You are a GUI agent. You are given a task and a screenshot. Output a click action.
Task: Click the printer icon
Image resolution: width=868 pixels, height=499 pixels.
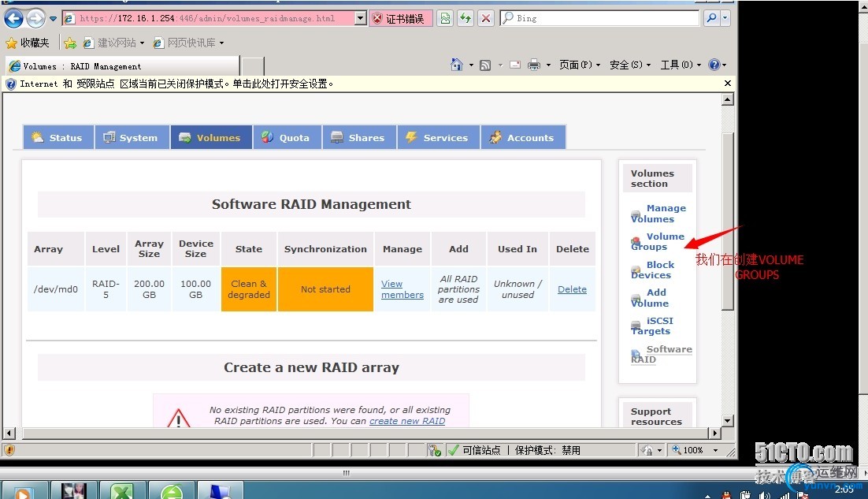coord(534,65)
